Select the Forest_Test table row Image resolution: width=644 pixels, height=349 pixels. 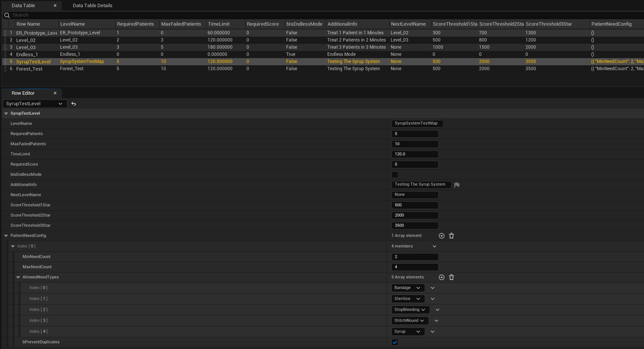coord(323,69)
